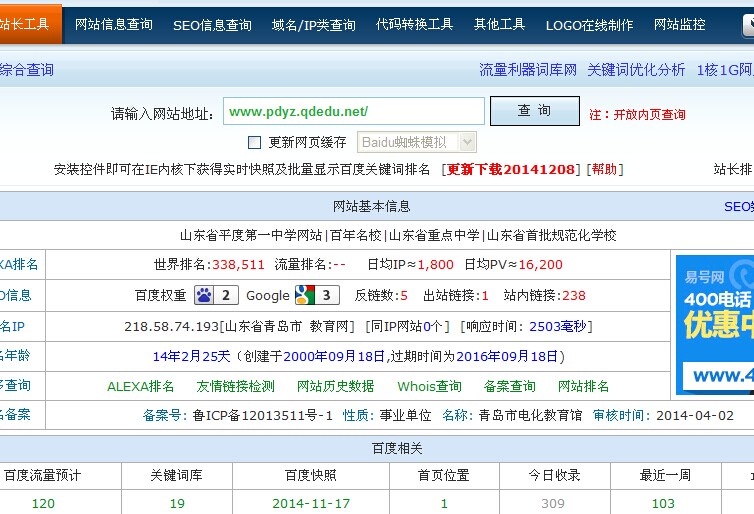Open 网站排名 link
754x514 pixels.
click(x=583, y=387)
